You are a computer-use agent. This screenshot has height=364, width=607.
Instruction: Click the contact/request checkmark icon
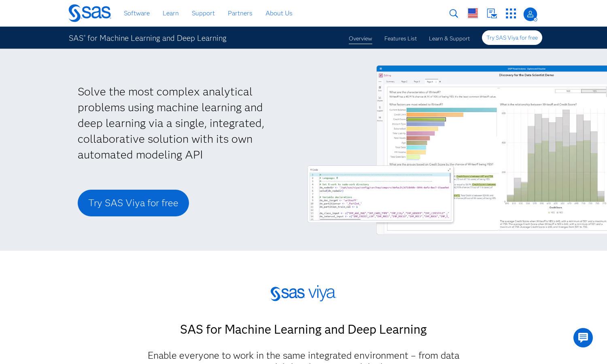click(x=492, y=13)
